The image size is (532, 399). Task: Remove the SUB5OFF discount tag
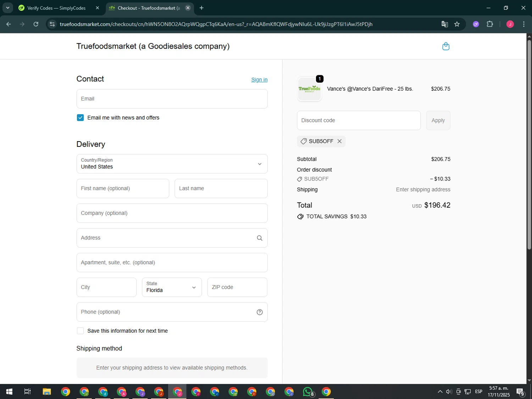tap(339, 141)
